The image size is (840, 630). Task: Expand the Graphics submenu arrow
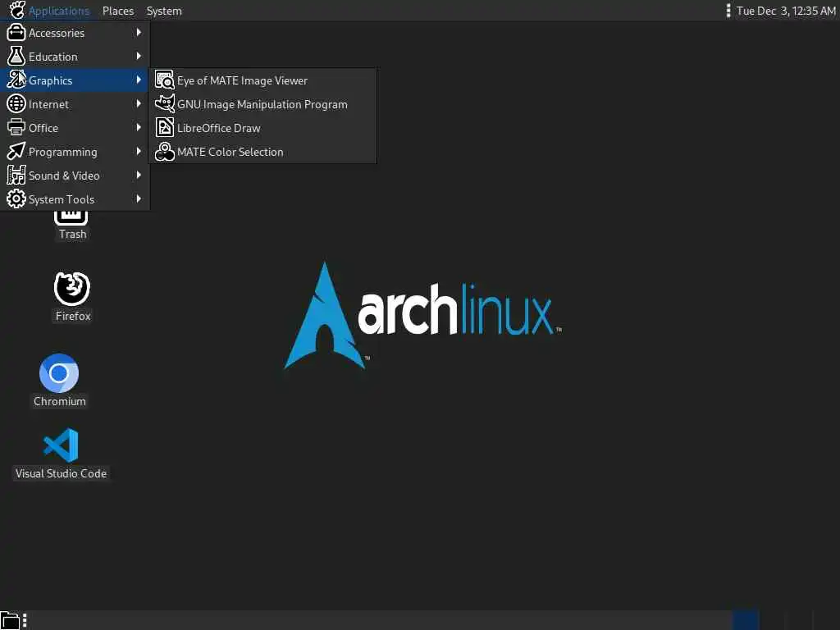(x=139, y=80)
